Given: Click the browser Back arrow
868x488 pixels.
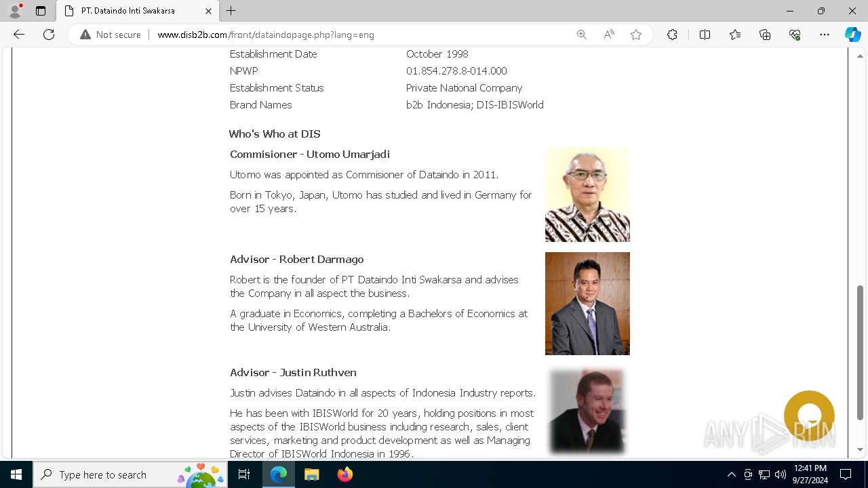Looking at the screenshot, I should (x=19, y=35).
